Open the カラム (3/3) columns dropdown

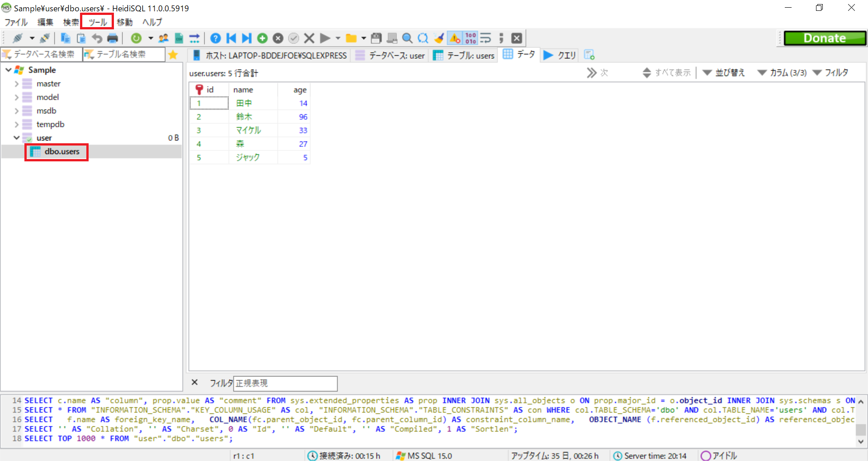(782, 73)
